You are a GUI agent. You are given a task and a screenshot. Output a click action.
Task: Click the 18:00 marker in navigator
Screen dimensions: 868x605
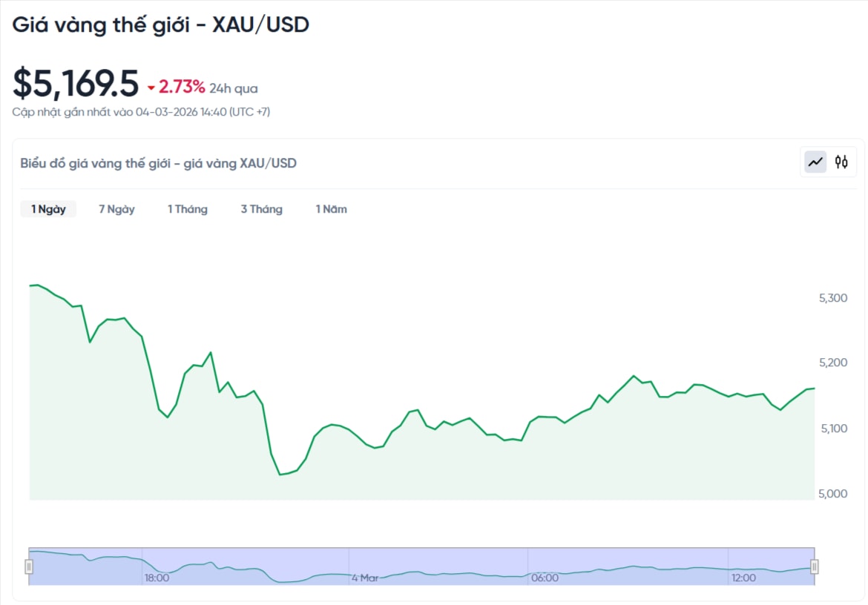coord(157,578)
